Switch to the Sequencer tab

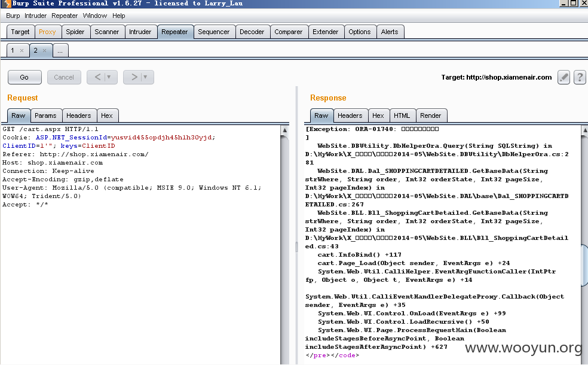[x=214, y=32]
